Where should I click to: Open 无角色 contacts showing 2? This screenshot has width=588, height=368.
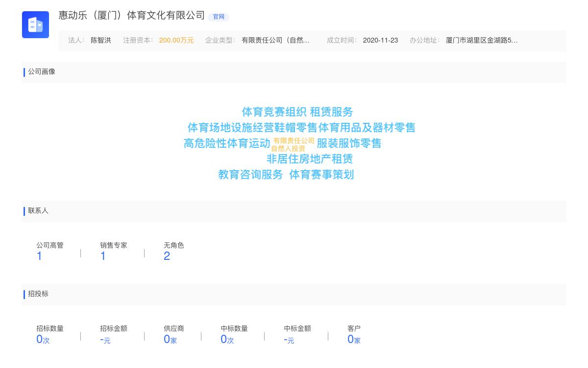pos(167,255)
